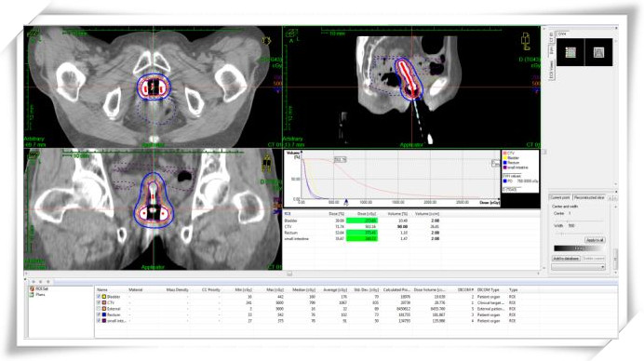Click the Add to database button
Image resolution: width=644 pixels, height=361 pixels.
(x=566, y=259)
